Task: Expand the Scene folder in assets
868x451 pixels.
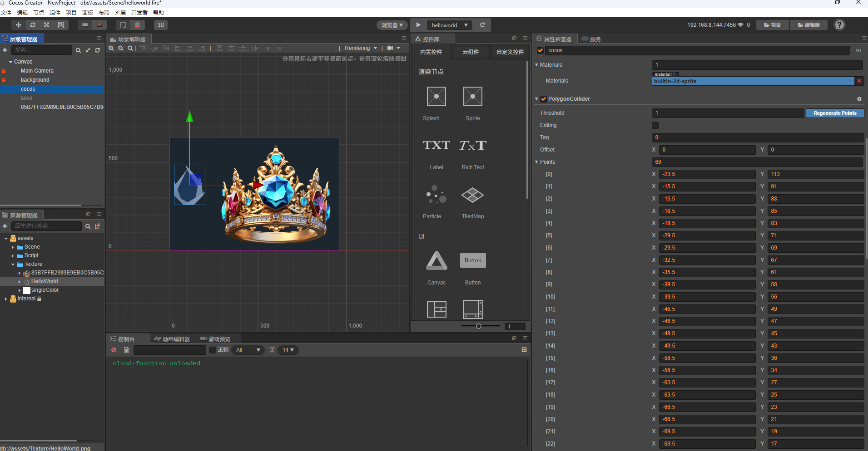Action: click(x=13, y=247)
